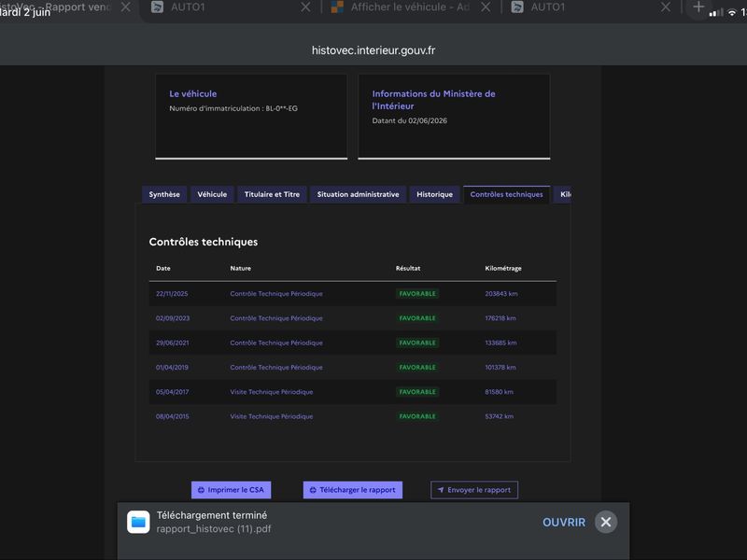The image size is (747, 560).
Task: Select the Titulaire et Titre tab
Action: [272, 194]
